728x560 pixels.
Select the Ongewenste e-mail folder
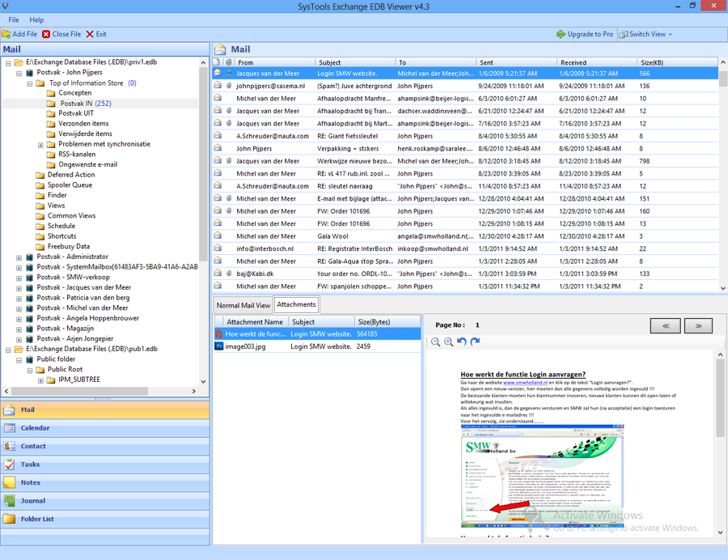(87, 164)
